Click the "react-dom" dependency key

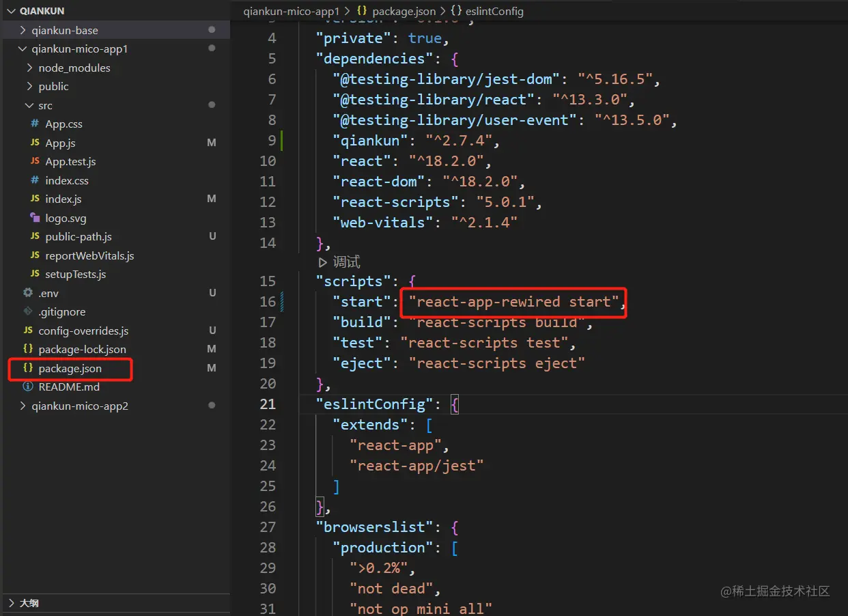[x=378, y=182]
